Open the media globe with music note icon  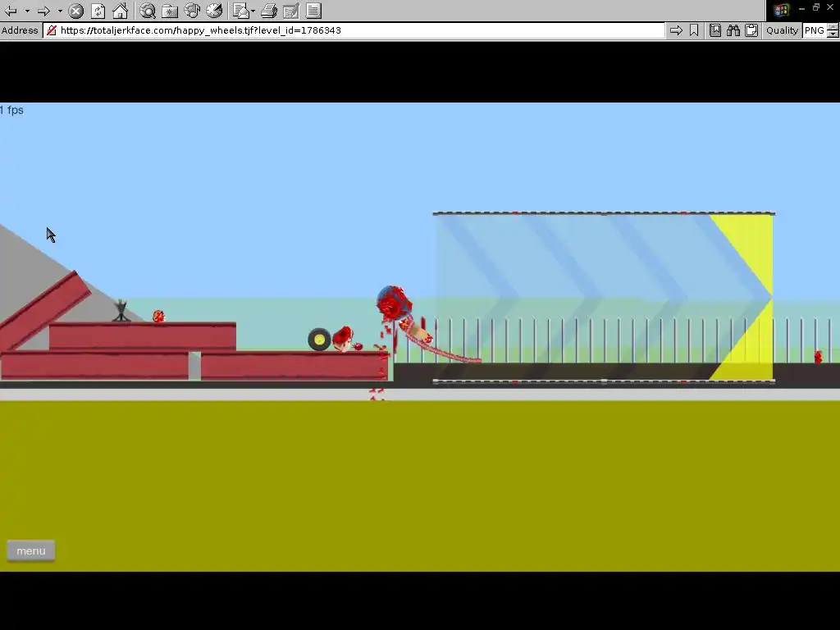tap(192, 11)
